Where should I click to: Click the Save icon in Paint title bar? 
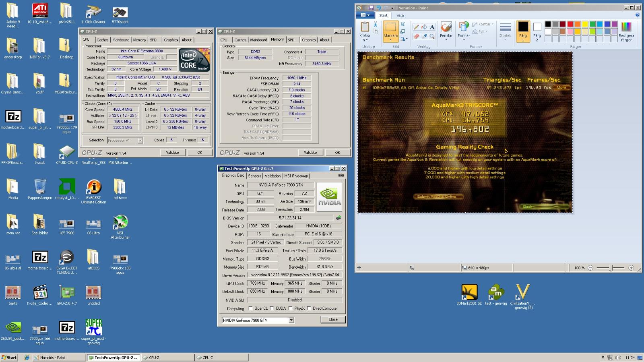pos(371,8)
